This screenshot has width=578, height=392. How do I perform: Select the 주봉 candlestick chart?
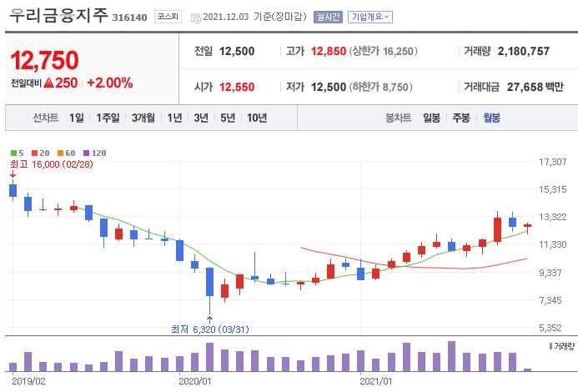(461, 118)
